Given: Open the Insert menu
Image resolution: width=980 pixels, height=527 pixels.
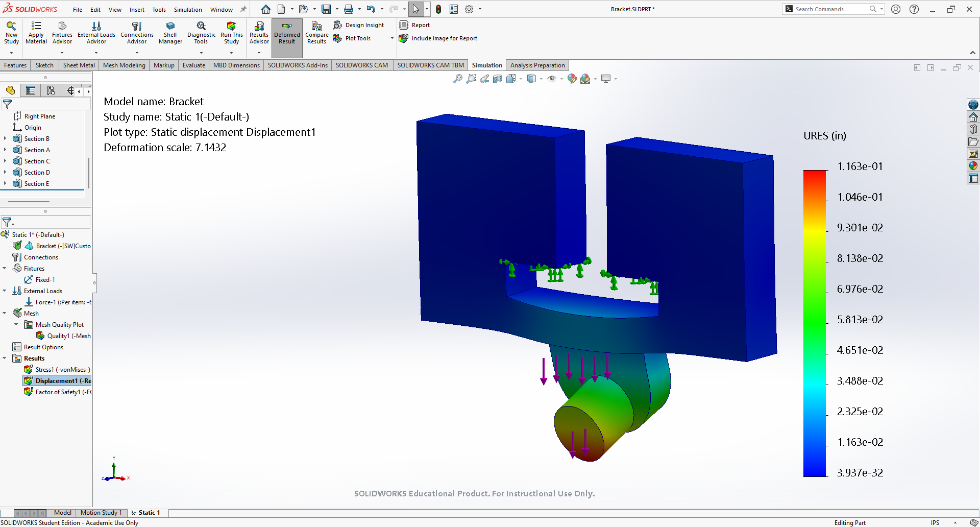Looking at the screenshot, I should click(x=137, y=10).
